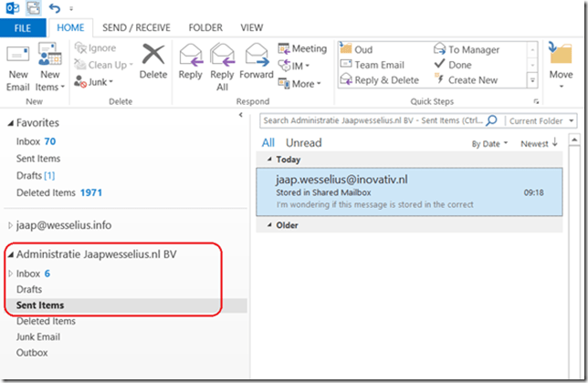This screenshot has height=383, width=588.
Task: Click the Forward icon
Action: point(257,57)
